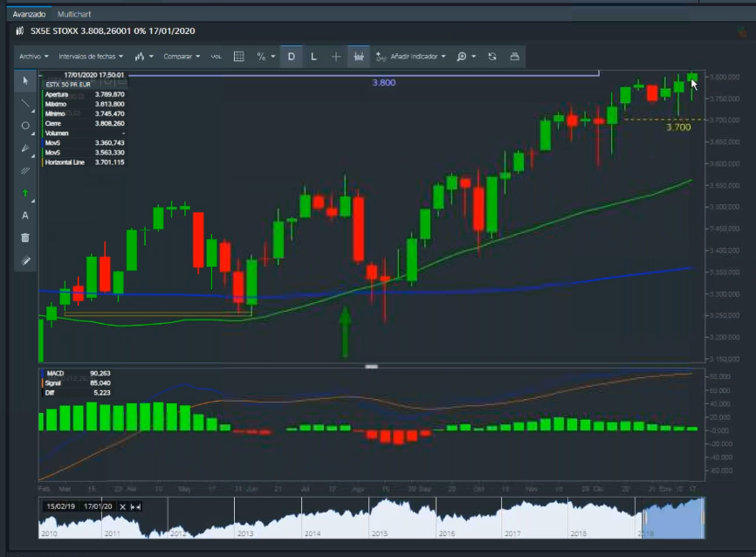Click the Mínimo 3.745,470 row
The width and height of the screenshot is (756, 557).
click(85, 113)
